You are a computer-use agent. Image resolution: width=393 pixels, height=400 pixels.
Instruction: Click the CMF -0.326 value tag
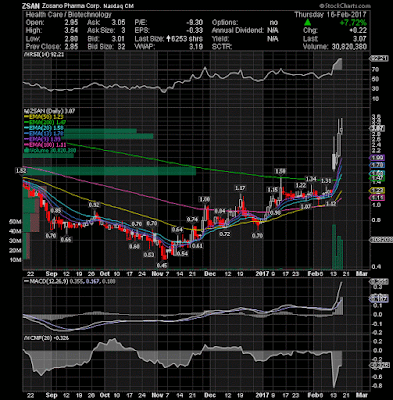click(x=380, y=365)
